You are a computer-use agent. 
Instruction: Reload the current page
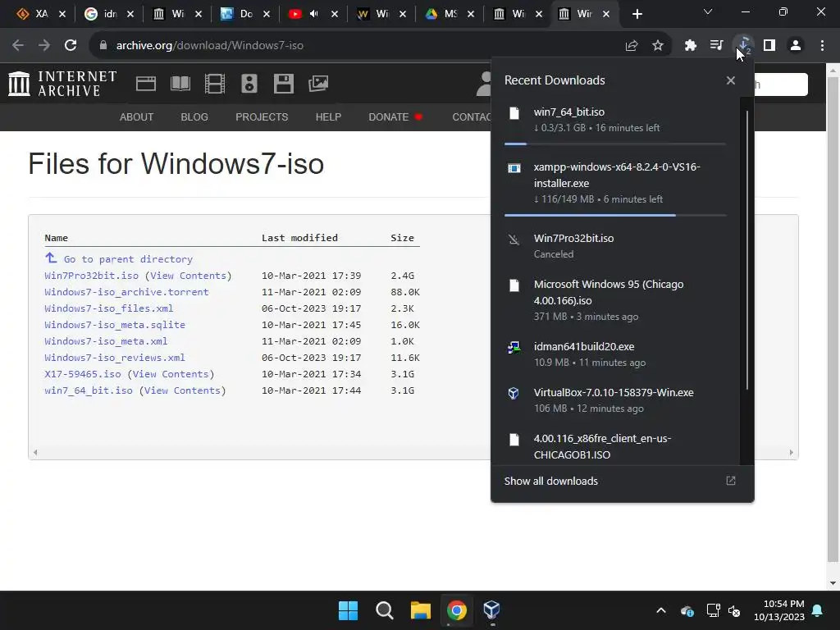[71, 46]
